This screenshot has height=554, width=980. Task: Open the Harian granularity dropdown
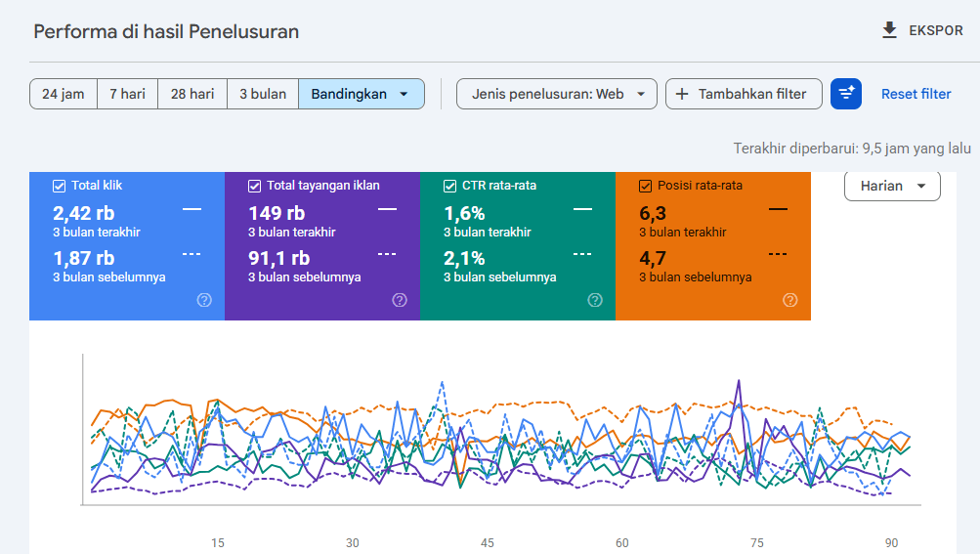892,186
